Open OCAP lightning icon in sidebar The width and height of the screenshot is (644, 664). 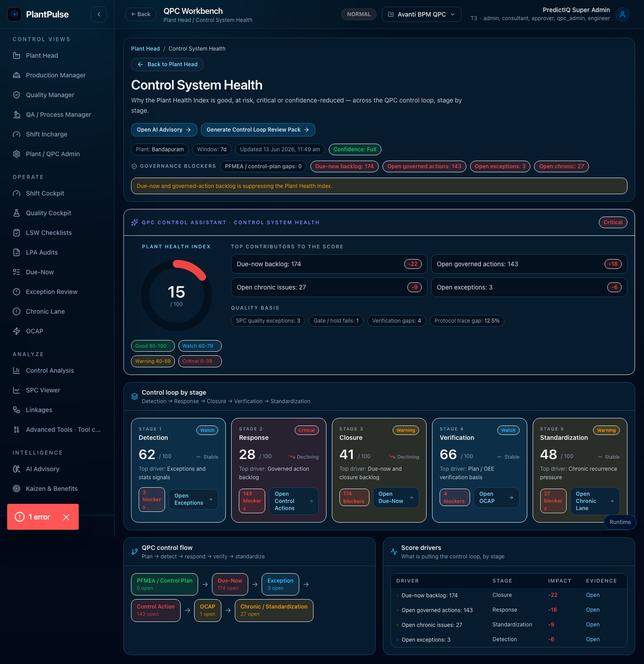[x=17, y=331]
